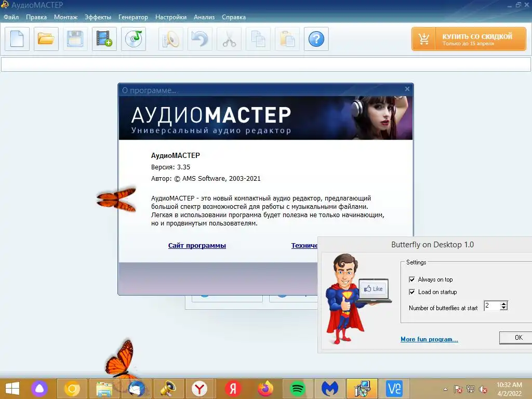Click the Save floppy disk icon

pos(75,39)
